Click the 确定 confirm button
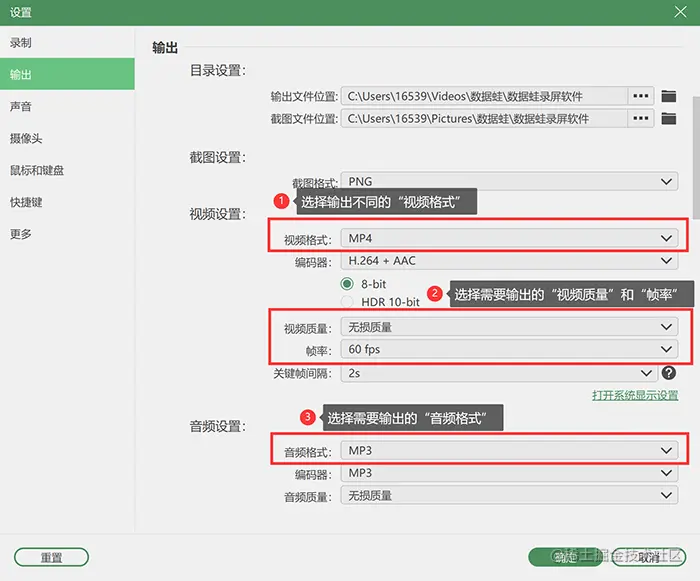 [x=566, y=557]
